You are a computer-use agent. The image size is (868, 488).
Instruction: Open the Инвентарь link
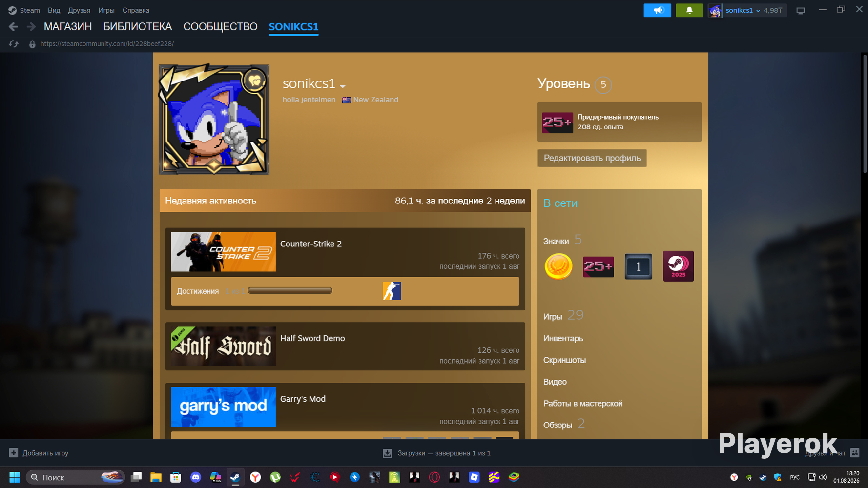coord(563,338)
